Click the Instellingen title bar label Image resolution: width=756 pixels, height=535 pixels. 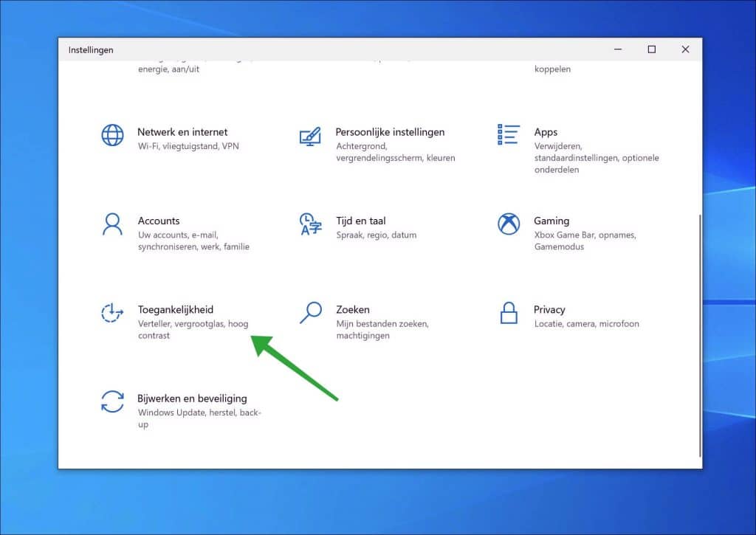(x=90, y=49)
